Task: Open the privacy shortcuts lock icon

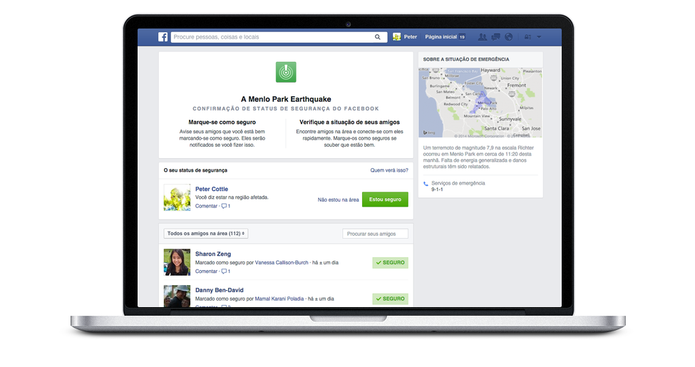Action: tap(527, 37)
